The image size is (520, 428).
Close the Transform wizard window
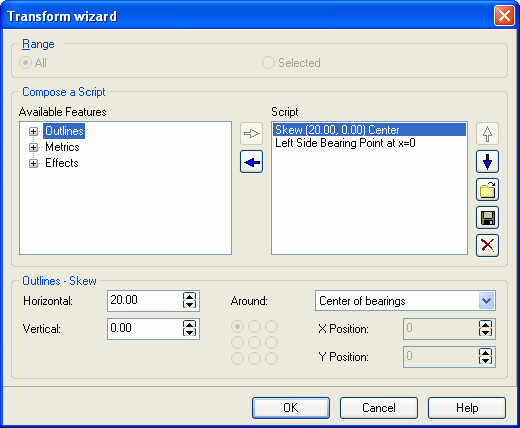pos(504,16)
